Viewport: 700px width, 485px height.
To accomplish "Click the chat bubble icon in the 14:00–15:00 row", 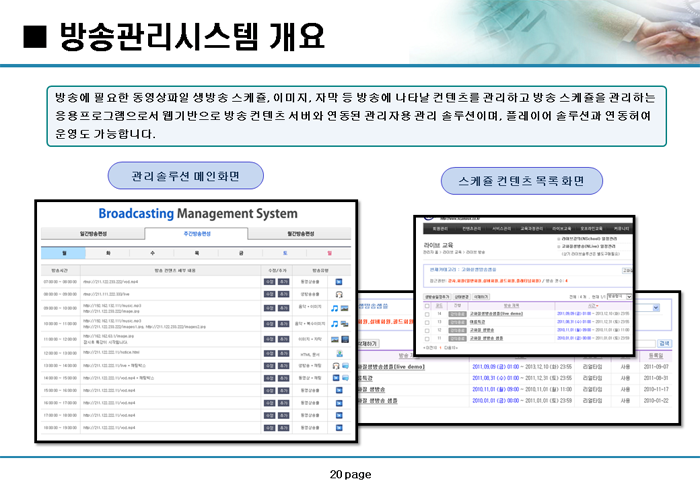I will click(x=346, y=378).
